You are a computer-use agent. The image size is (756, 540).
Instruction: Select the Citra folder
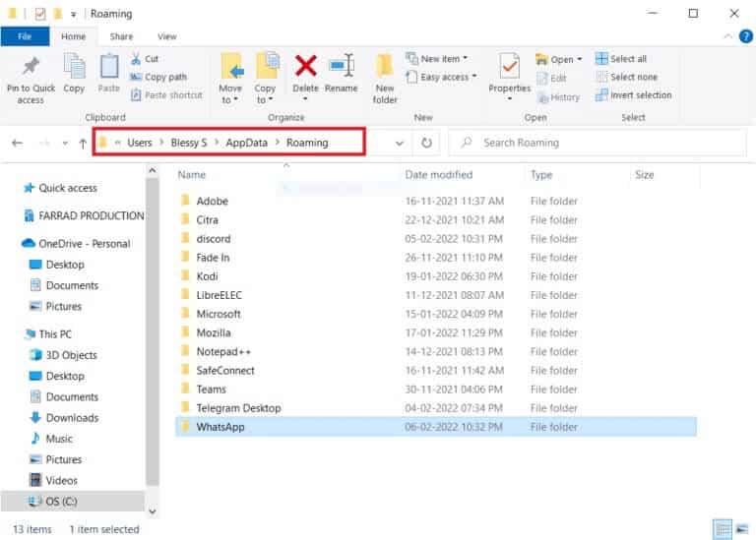pyautogui.click(x=436, y=219)
